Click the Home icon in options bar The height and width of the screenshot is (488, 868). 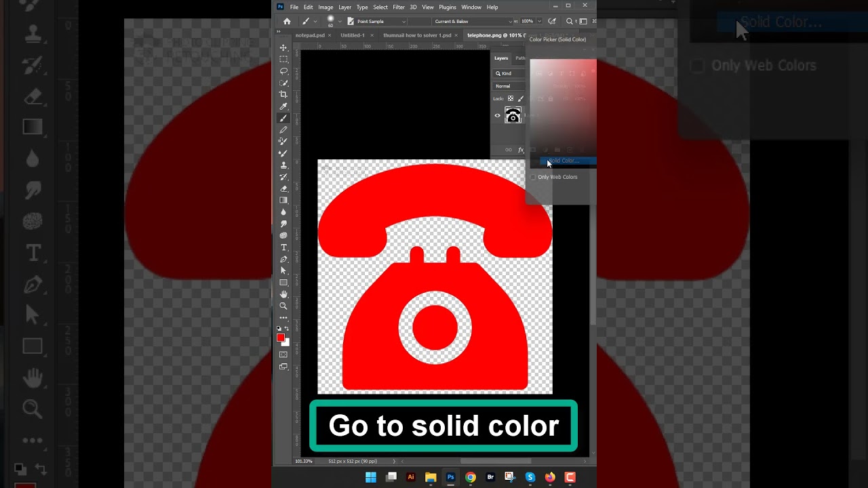click(x=287, y=22)
